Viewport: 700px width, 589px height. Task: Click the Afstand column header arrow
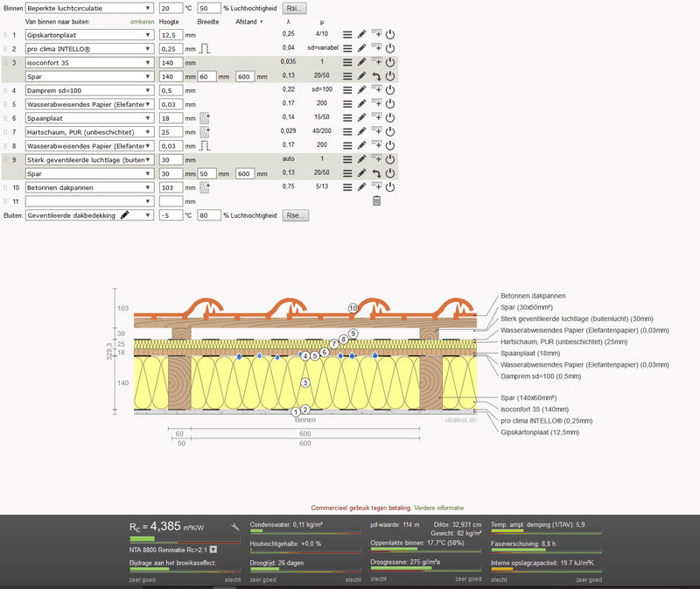click(x=261, y=21)
